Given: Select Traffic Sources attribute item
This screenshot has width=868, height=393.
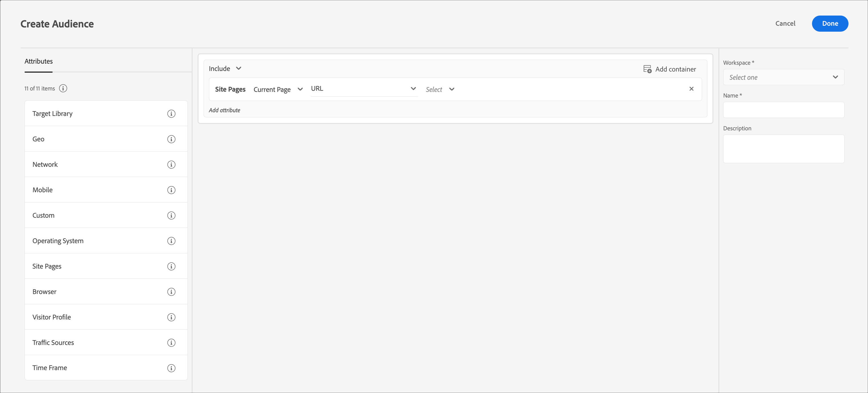Looking at the screenshot, I should 53,342.
